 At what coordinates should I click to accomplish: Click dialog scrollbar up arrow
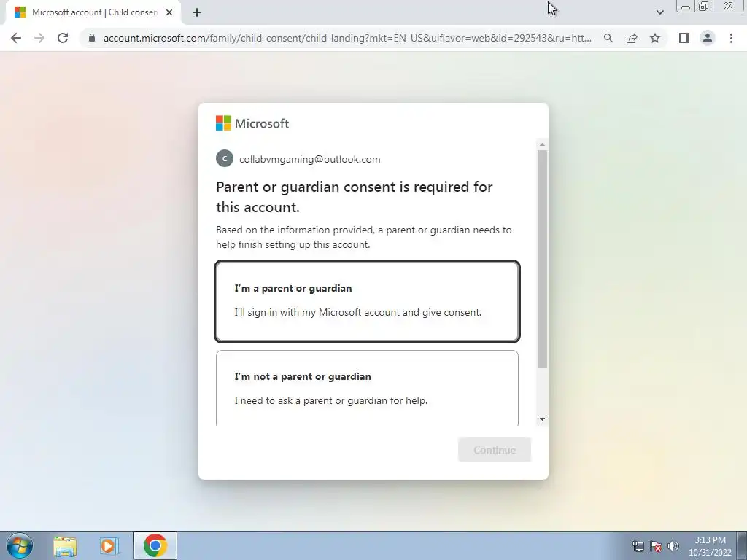[542, 144]
